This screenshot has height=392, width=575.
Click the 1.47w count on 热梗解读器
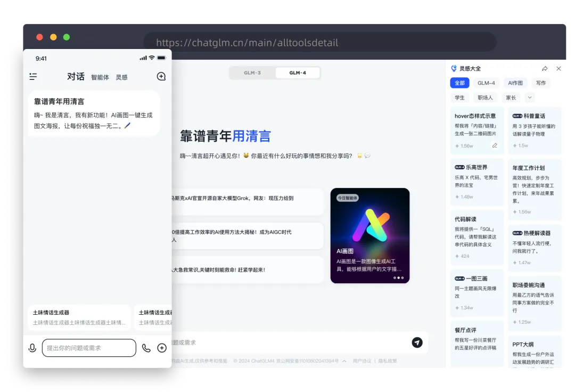coord(522,263)
